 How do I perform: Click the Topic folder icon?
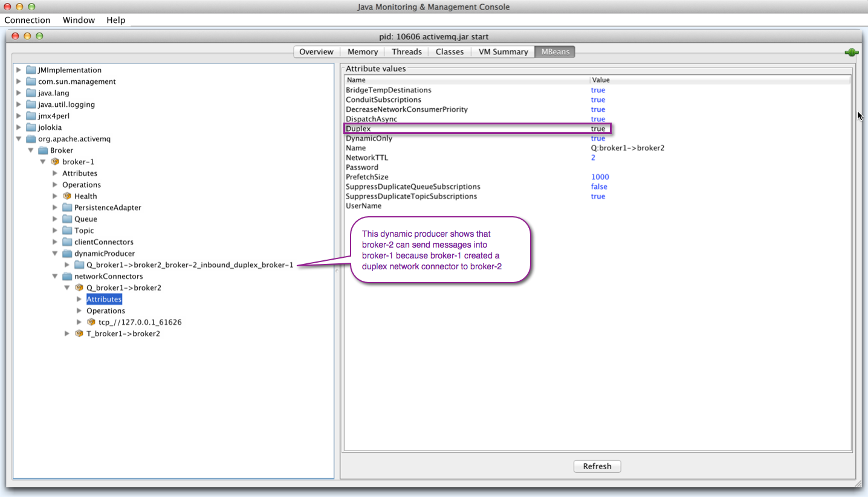[67, 231]
